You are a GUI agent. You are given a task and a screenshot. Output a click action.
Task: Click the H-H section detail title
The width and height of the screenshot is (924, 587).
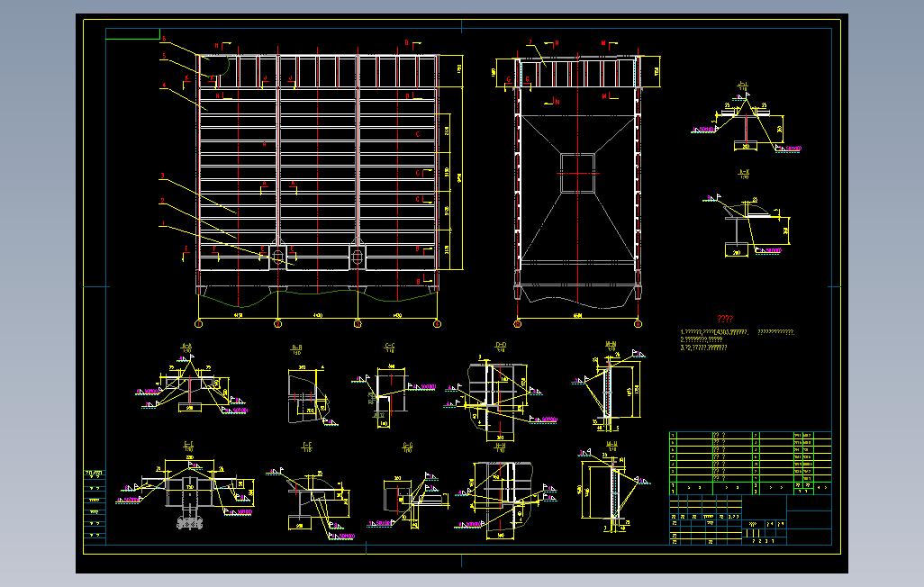(x=500, y=447)
